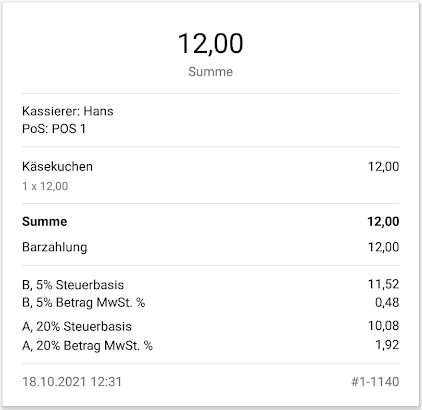Click the A, 20% Betrag MwSt. label
The width and height of the screenshot is (422, 410).
point(87,345)
